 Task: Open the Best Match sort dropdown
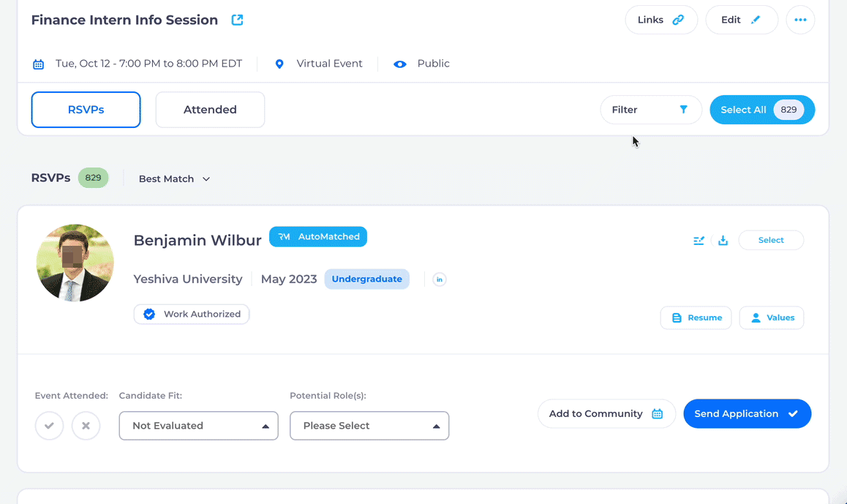click(174, 179)
